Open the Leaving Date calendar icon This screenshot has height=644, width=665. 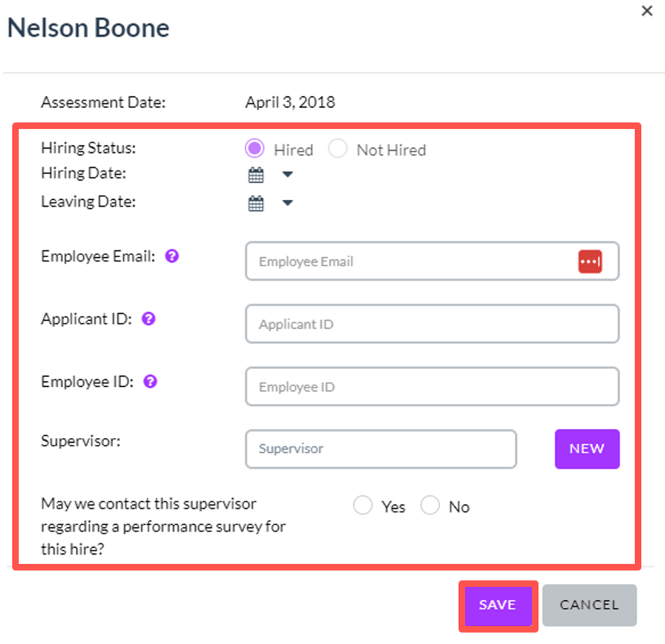point(256,203)
